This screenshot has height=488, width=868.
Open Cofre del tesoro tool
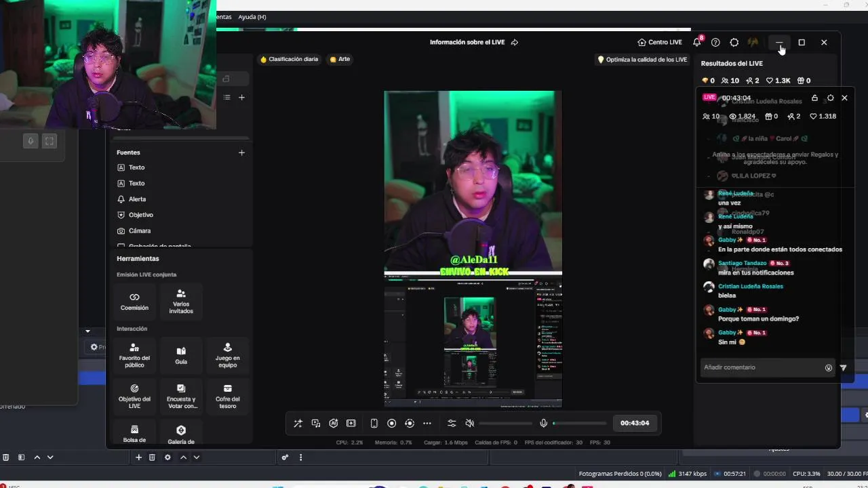point(227,396)
